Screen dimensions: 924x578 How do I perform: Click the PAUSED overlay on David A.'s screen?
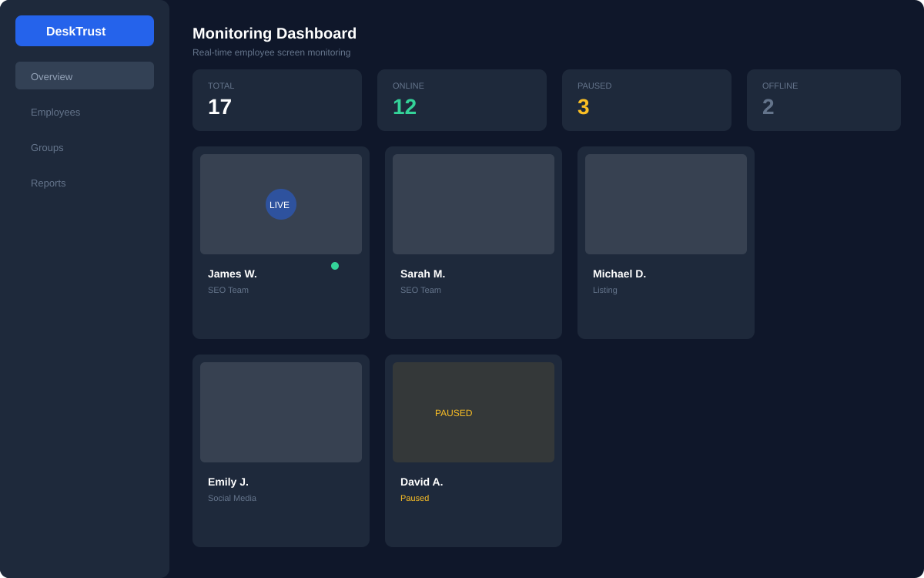coord(453,412)
